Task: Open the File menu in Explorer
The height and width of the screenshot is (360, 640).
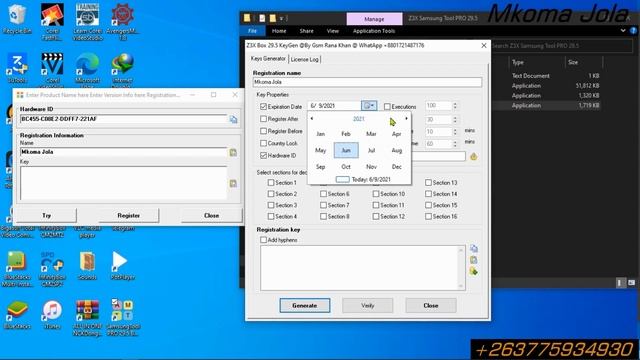Action: coord(252,31)
